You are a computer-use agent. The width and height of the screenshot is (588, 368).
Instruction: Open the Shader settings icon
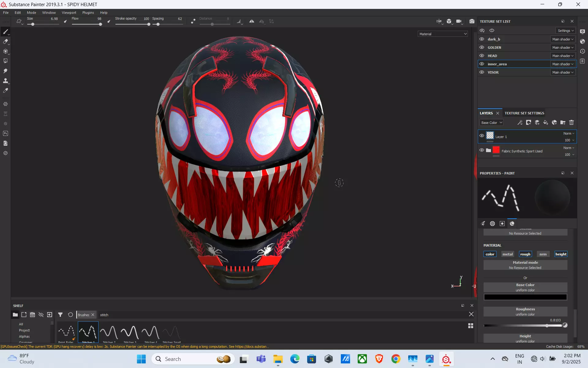[x=582, y=41]
